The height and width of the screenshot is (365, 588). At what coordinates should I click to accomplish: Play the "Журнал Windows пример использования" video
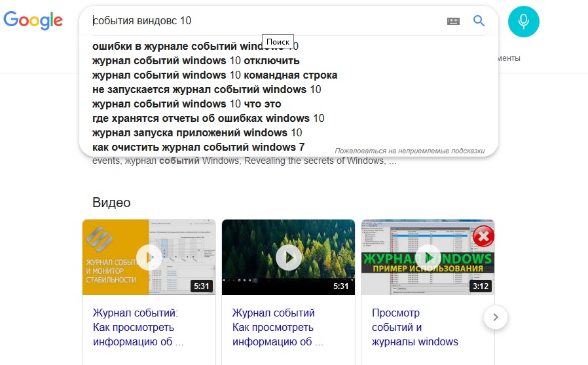coord(428,258)
